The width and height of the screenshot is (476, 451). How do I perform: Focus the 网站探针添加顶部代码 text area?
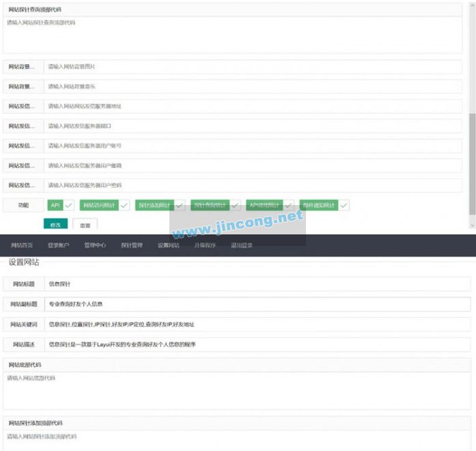pyautogui.click(x=237, y=440)
